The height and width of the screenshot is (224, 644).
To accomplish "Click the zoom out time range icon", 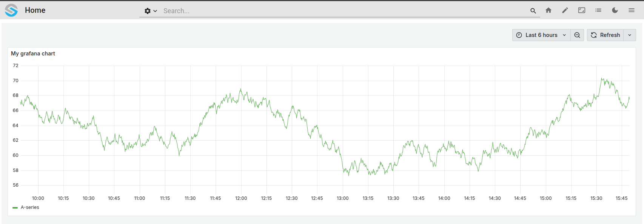I will click(577, 35).
